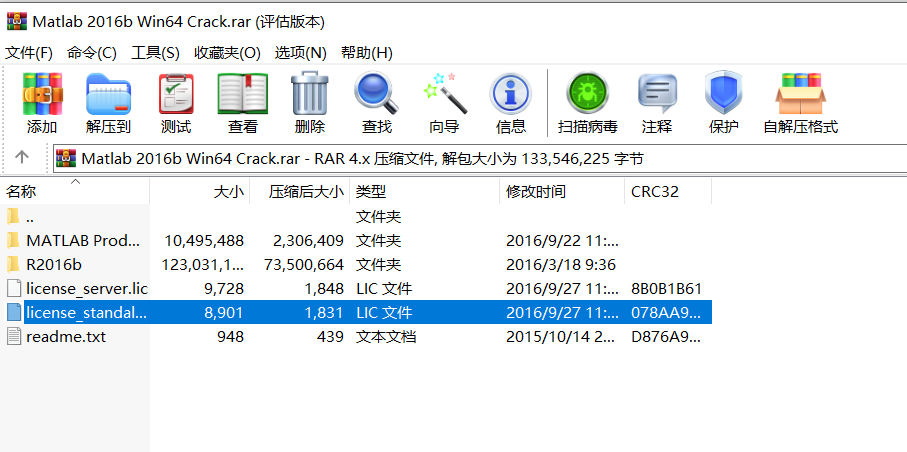Open the 帮助(H) menu
Viewport: 907px width, 452px height.
[367, 53]
